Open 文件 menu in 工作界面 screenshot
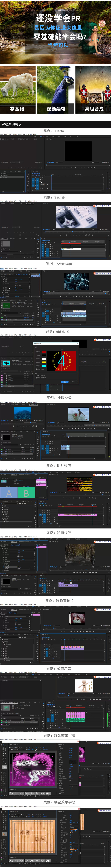111x868 pixels. [2, 134]
